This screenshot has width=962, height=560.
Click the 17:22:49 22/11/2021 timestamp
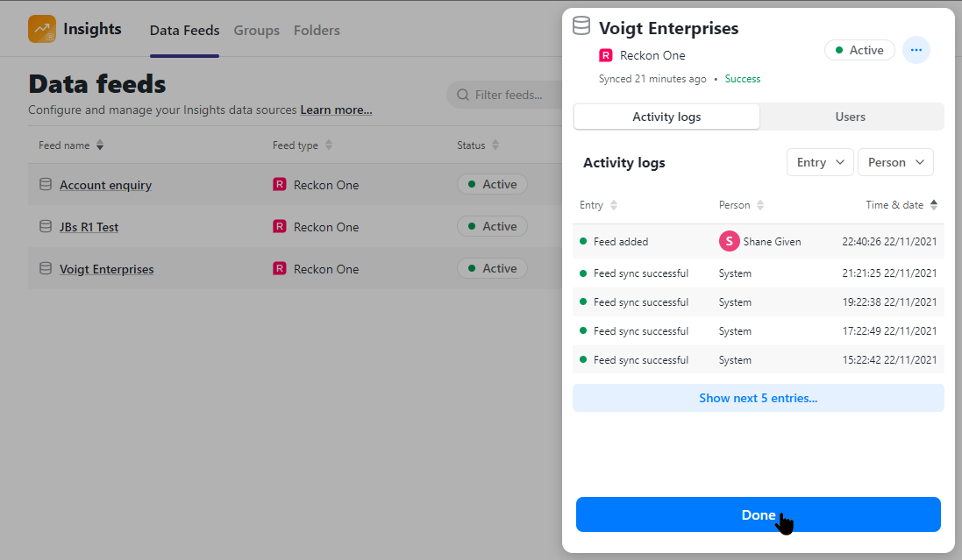[889, 331]
